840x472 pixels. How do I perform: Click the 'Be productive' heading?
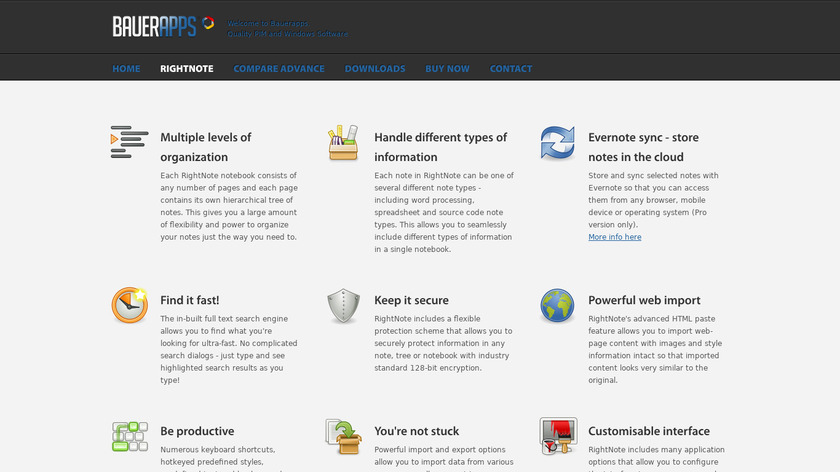tap(197, 431)
